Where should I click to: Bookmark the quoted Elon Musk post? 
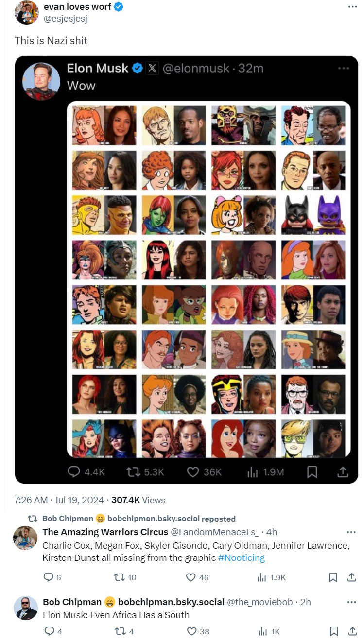click(312, 471)
